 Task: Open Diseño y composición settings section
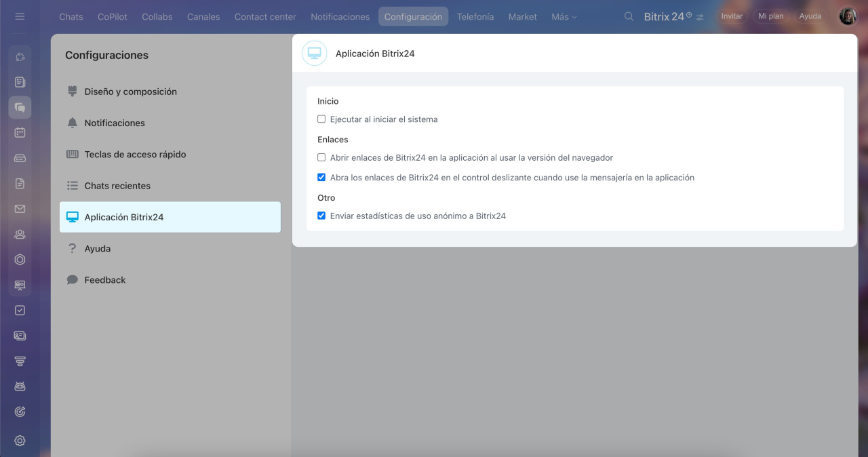[170, 92]
